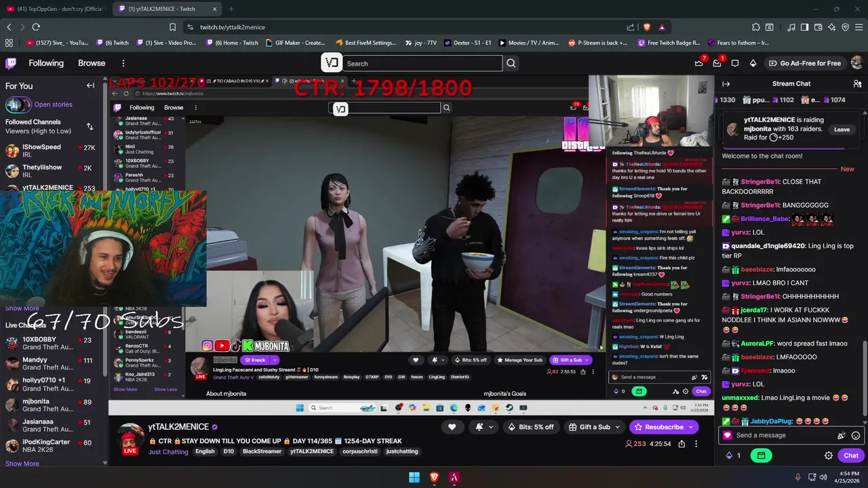Show more live channels at sidebar bottom
Viewport: 868px width, 488px height.
tap(22, 464)
